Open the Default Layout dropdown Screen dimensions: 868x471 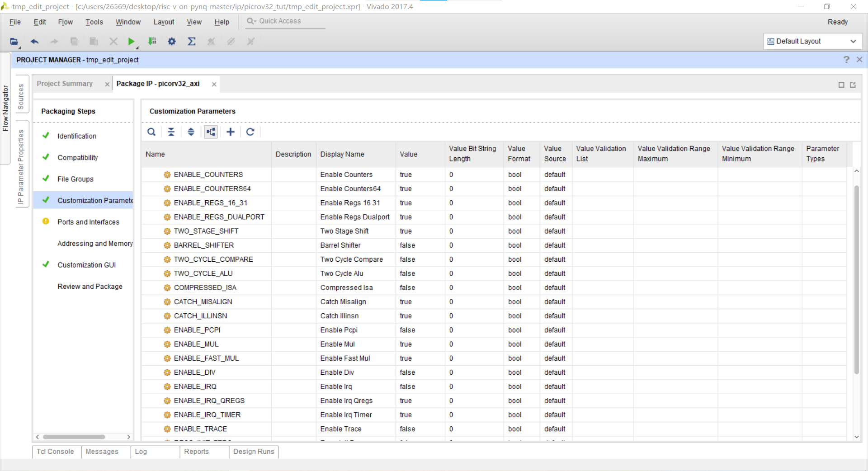pos(813,42)
